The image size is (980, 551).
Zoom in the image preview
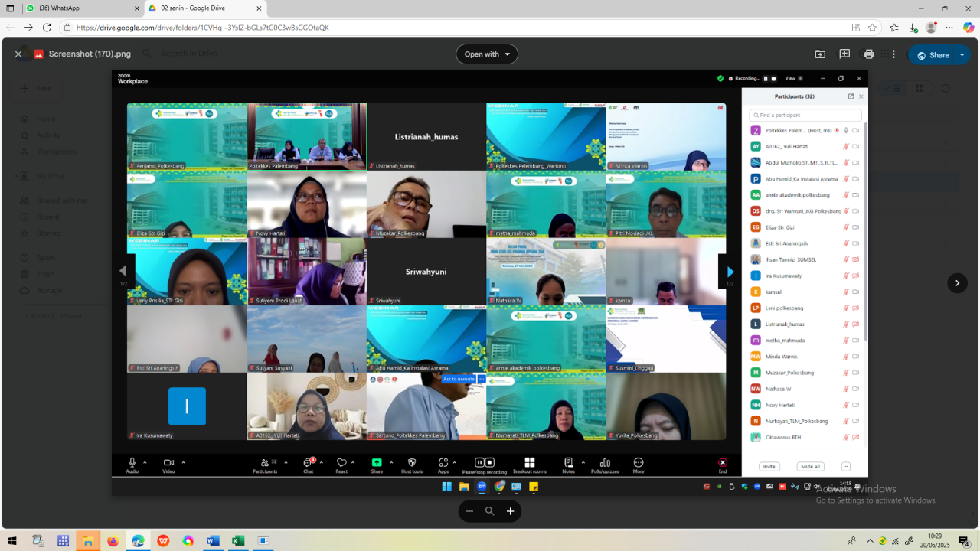pyautogui.click(x=511, y=511)
